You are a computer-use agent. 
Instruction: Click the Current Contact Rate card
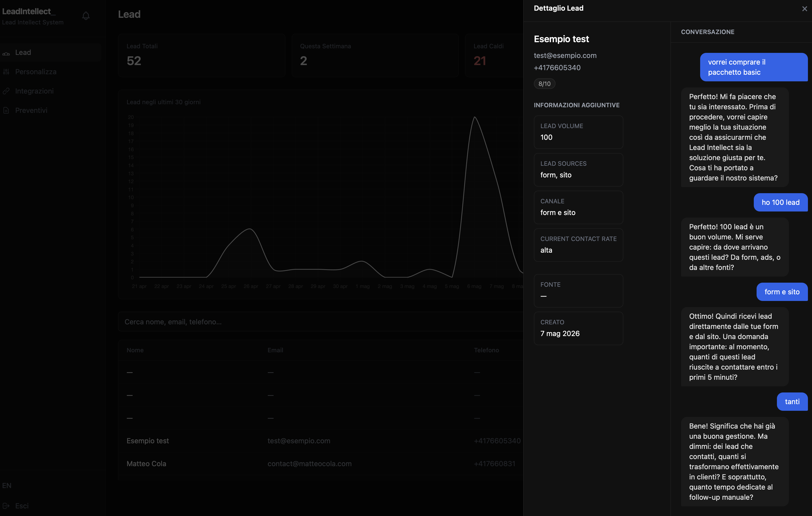tap(578, 245)
